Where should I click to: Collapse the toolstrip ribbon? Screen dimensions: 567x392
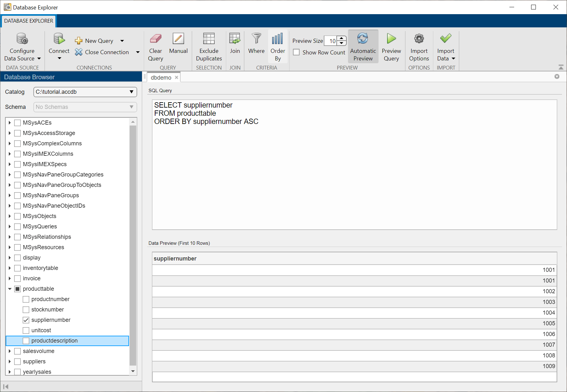pyautogui.click(x=561, y=67)
